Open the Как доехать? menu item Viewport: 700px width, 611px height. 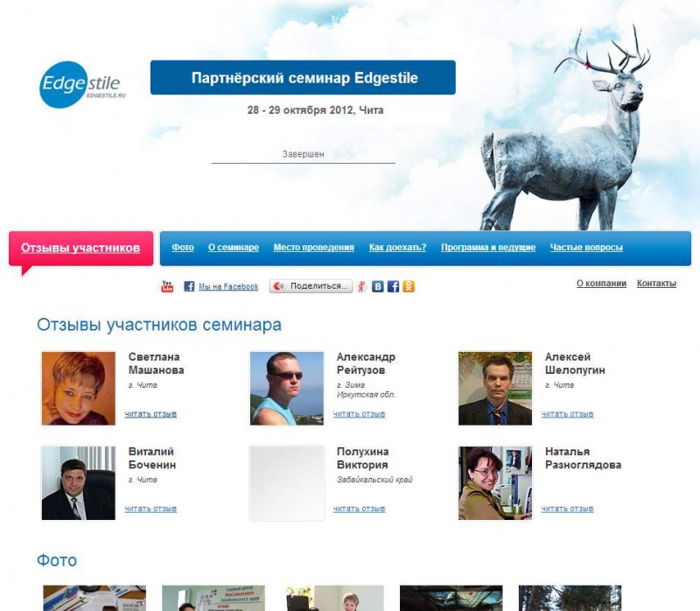(x=398, y=248)
